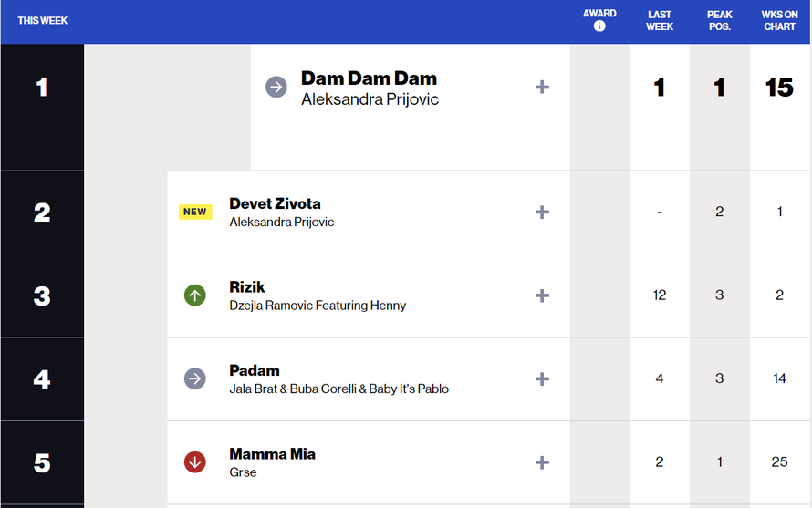Open the song title Dam Dam Dam
Screen dimensions: 812x508
[369, 78]
